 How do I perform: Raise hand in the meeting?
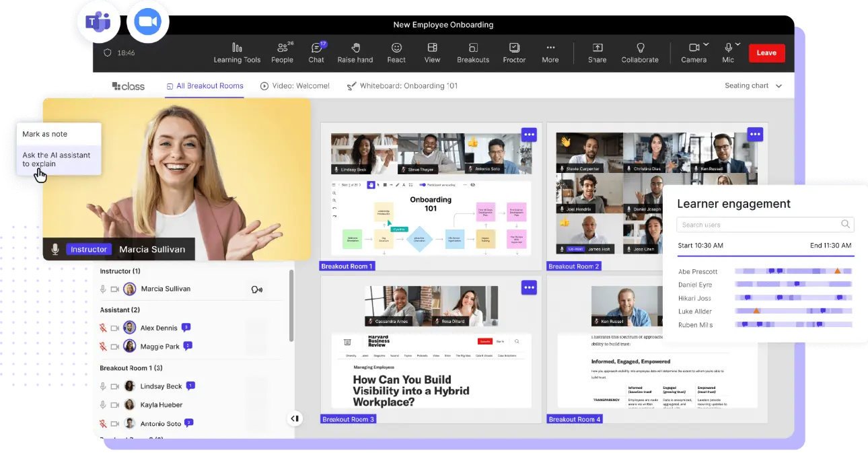[x=355, y=52]
